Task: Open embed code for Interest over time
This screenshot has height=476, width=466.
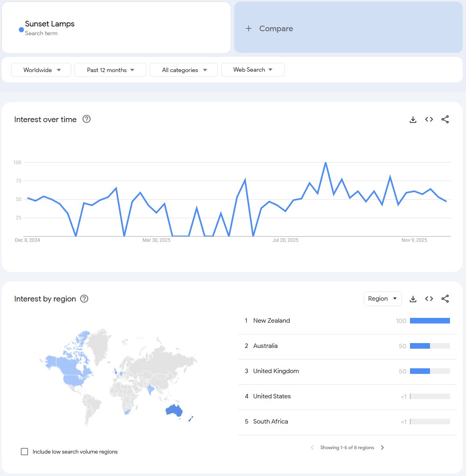Action: pyautogui.click(x=429, y=119)
